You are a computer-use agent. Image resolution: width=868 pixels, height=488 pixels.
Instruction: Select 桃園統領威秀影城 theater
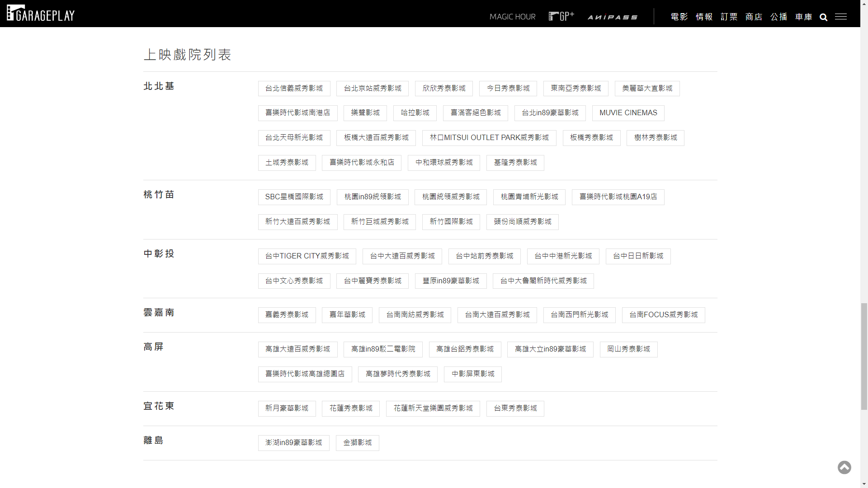coord(451,197)
